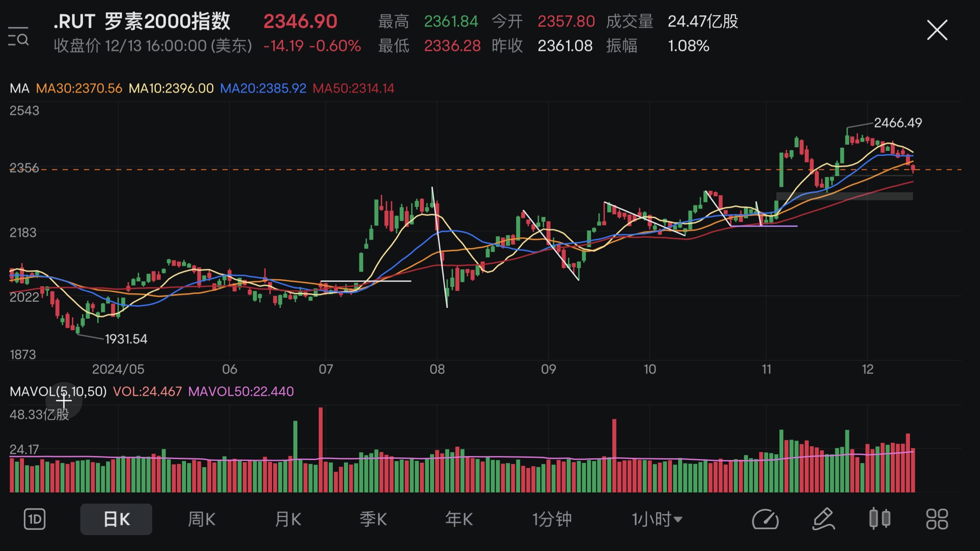Open the MAVOL(5,10,50) volume indicator settings
980x551 pixels.
click(58, 392)
